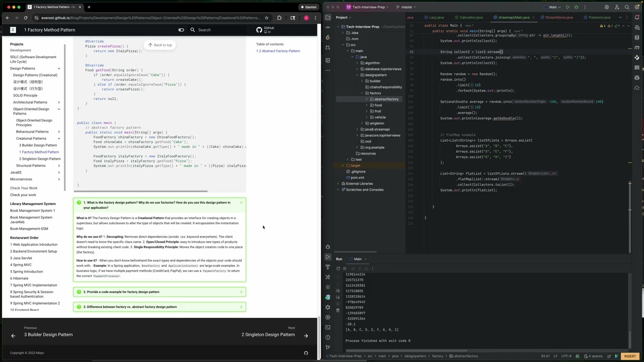The height and width of the screenshot is (362, 644).
Task: Start debugging with the bug icon in toolbar
Action: pos(576,7)
